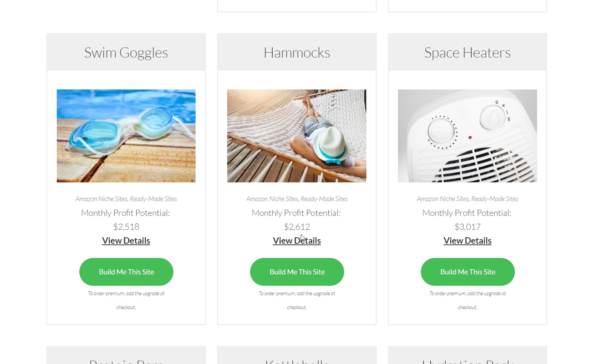
Task: Click the Kettlebells card heading below
Action: [297, 361]
